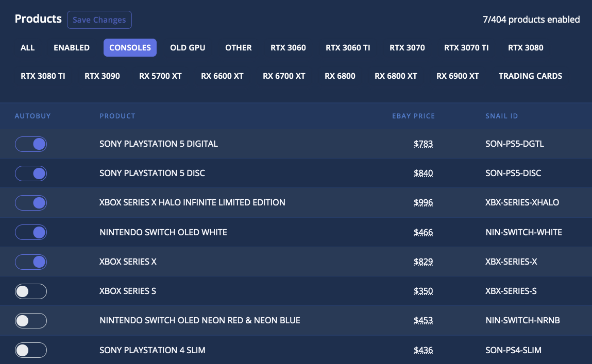The image size is (592, 364).
Task: Click the Save Changes button
Action: 99,20
